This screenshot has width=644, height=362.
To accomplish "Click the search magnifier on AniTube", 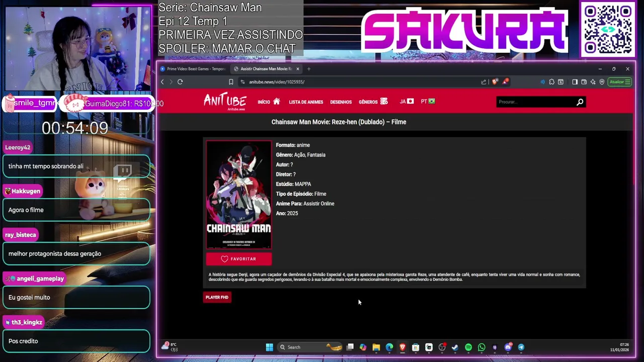I will [x=580, y=102].
